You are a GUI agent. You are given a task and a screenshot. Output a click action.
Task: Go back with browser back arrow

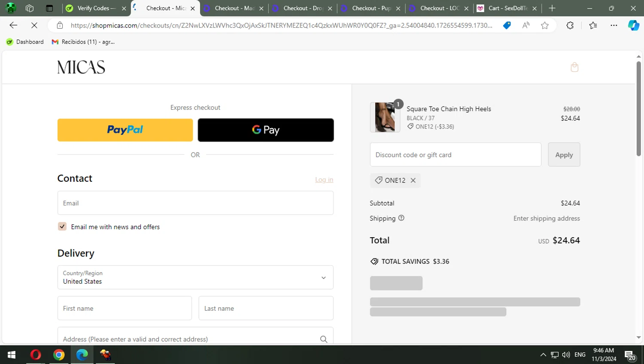13,25
